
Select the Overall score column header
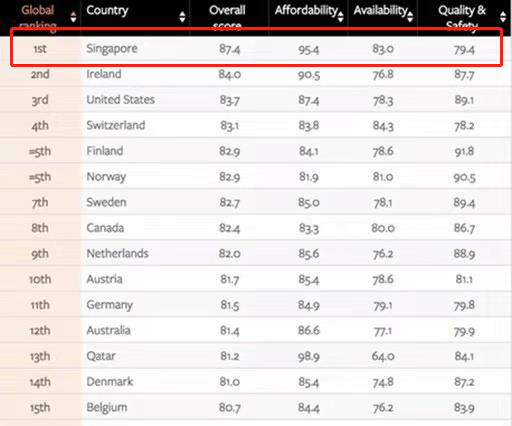pos(227,18)
